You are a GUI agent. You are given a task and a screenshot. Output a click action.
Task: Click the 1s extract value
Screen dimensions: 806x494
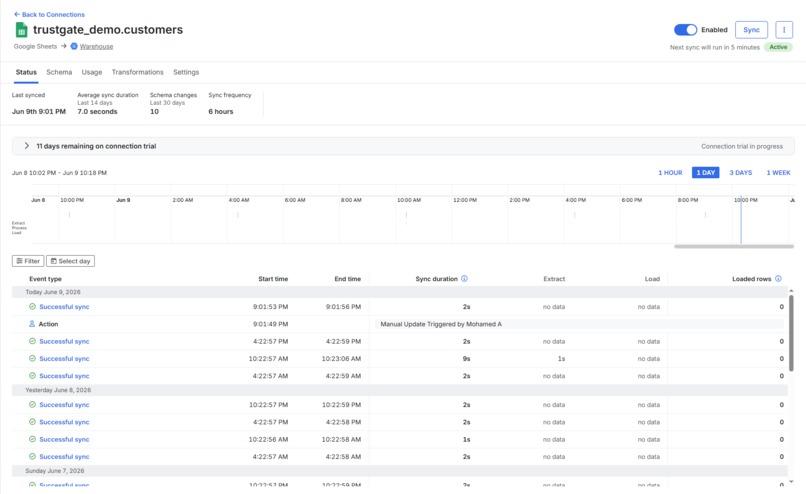(561, 359)
